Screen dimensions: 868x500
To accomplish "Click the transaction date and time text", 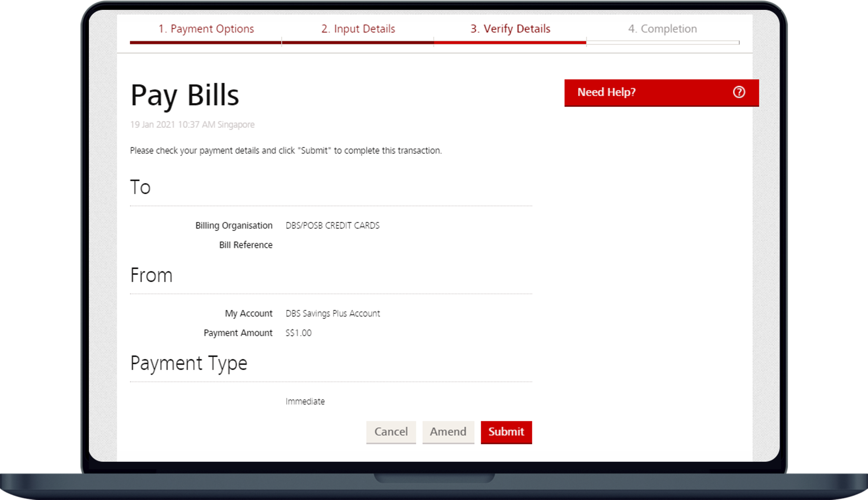I will click(x=192, y=125).
